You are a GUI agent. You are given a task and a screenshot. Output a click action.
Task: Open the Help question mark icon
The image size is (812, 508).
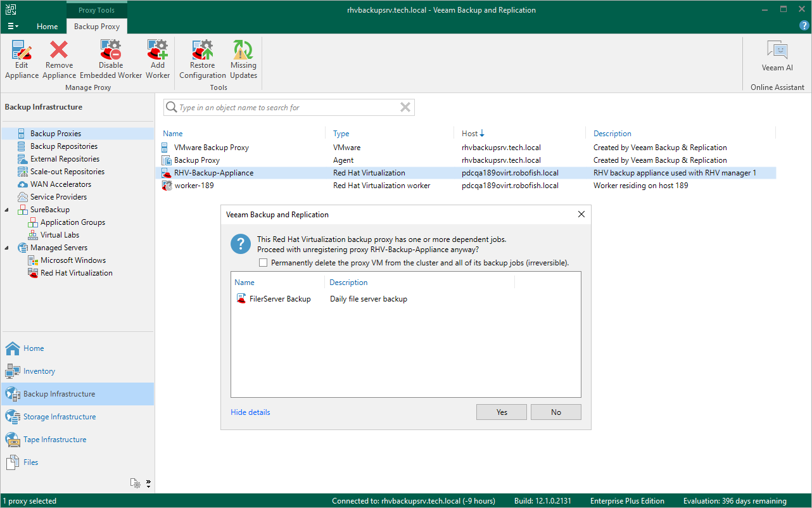coord(803,26)
